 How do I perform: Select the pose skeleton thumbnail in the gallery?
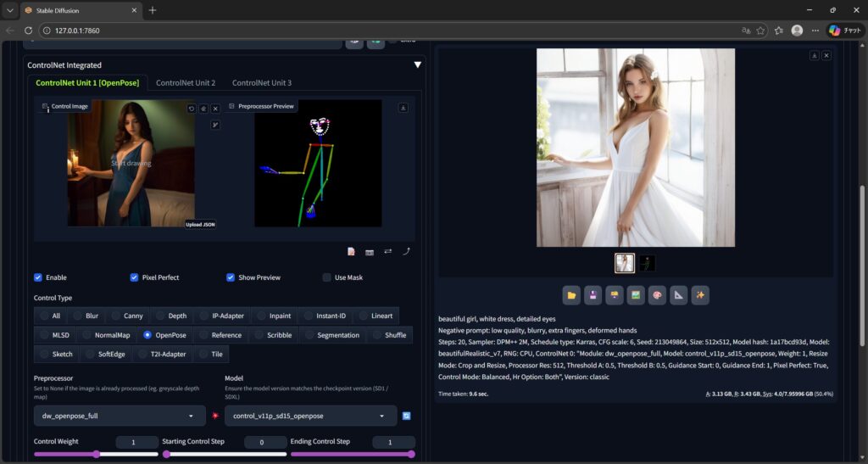646,263
